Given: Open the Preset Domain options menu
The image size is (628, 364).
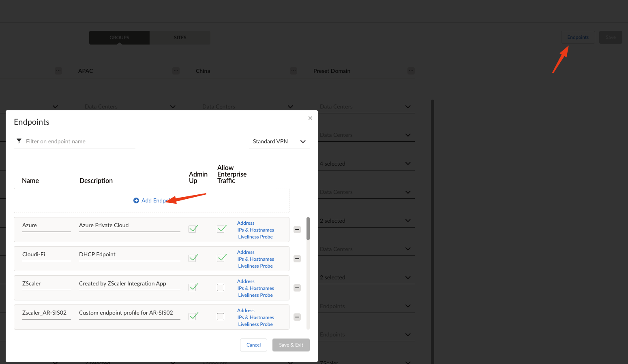Looking at the screenshot, I should point(411,71).
